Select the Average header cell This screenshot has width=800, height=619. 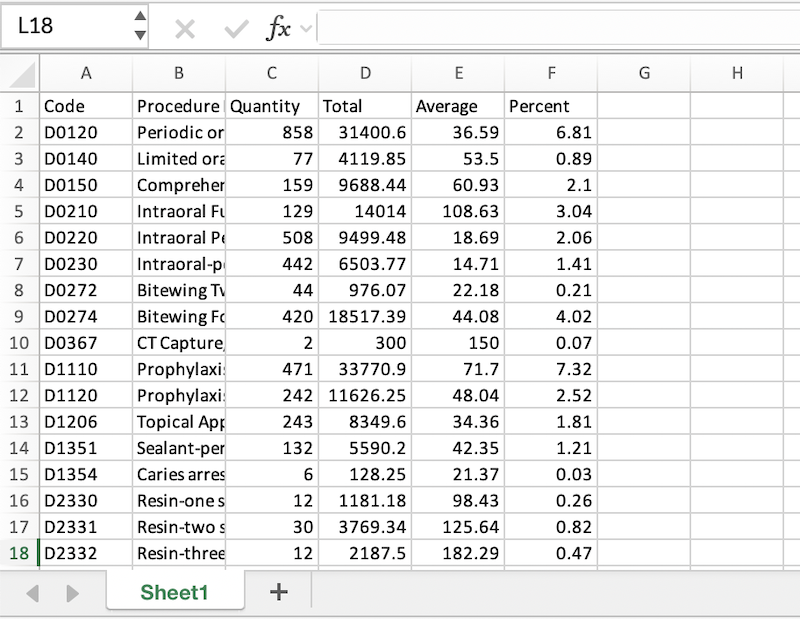coord(458,105)
